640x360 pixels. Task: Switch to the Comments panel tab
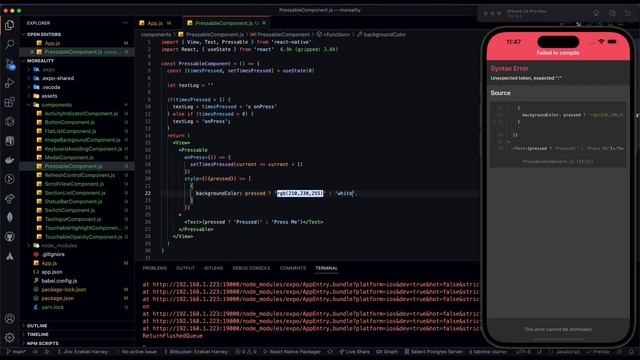(x=293, y=268)
